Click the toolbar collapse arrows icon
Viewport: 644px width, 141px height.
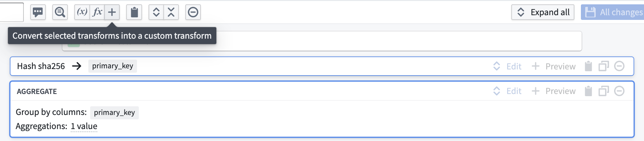point(171,12)
